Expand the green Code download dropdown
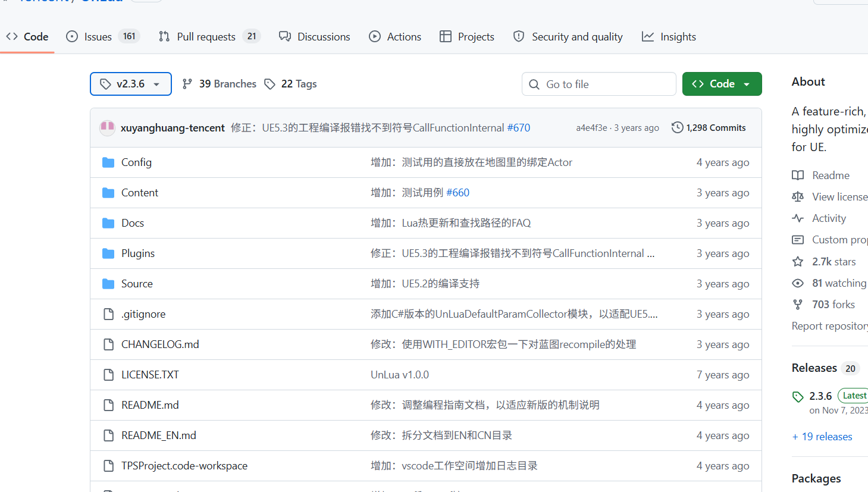 (x=722, y=84)
